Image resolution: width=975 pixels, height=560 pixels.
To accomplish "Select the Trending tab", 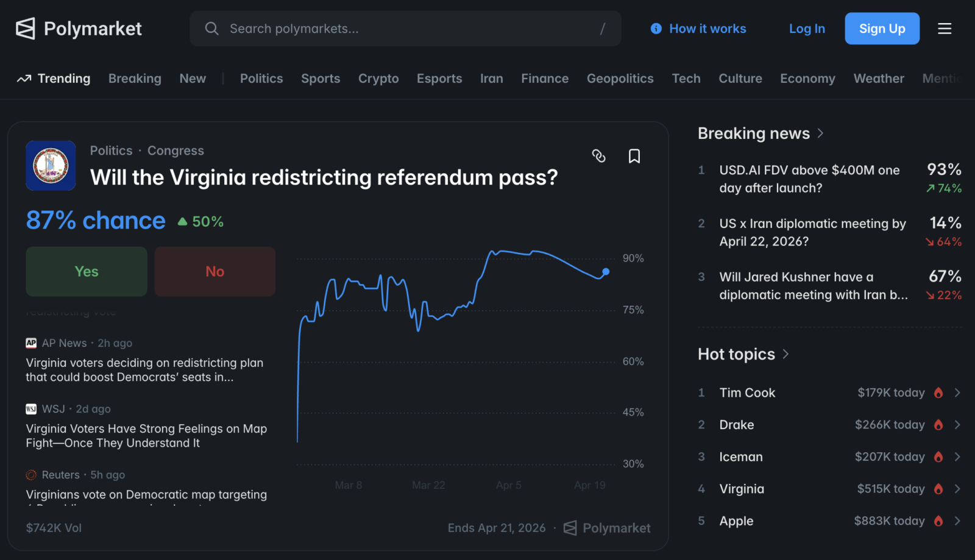I will [x=54, y=79].
